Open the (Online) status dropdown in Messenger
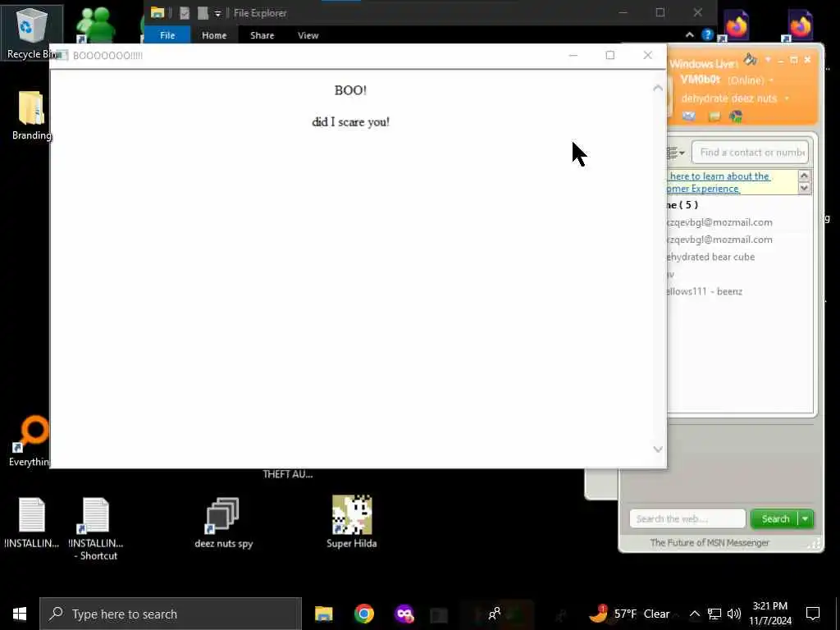 (771, 80)
